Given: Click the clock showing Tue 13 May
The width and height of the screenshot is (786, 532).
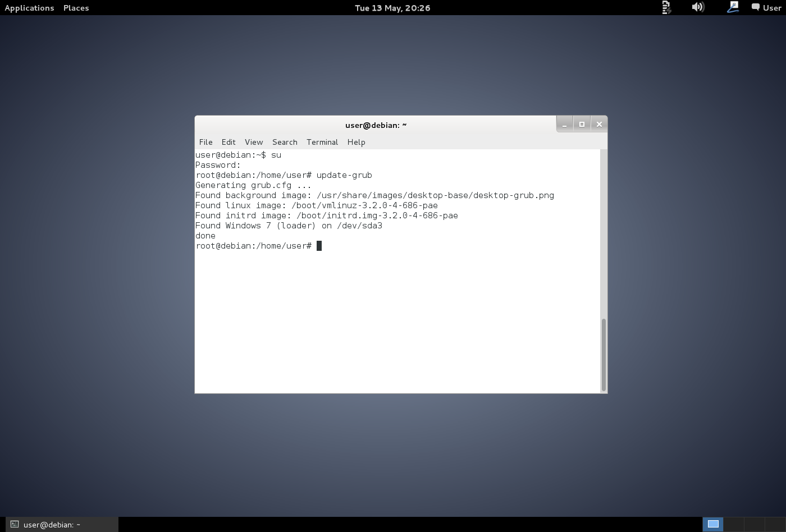Looking at the screenshot, I should click(392, 8).
